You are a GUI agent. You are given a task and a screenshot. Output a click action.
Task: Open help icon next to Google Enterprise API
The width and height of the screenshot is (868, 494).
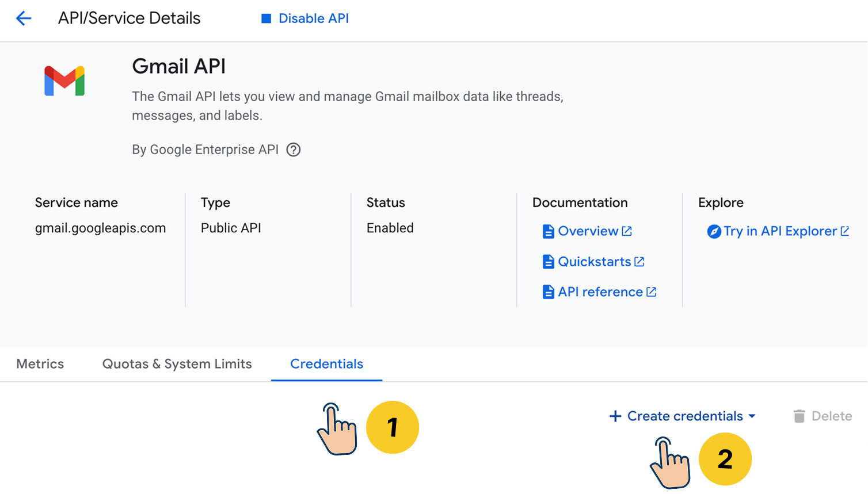click(294, 150)
